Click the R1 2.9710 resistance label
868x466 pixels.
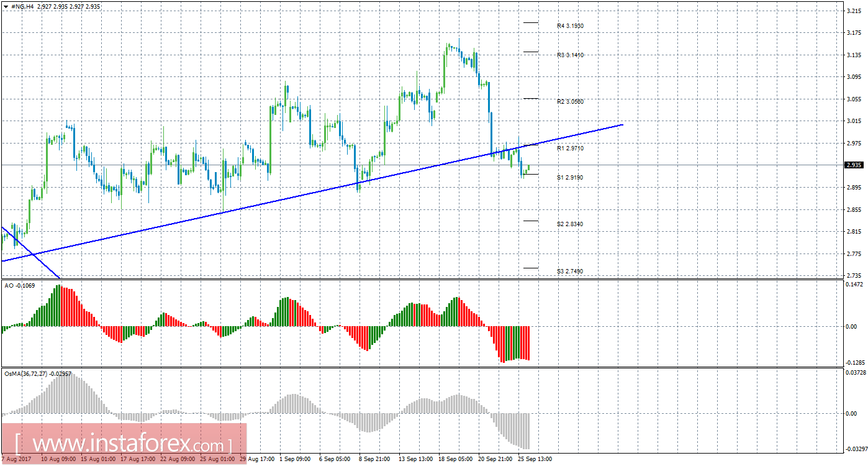pos(570,148)
